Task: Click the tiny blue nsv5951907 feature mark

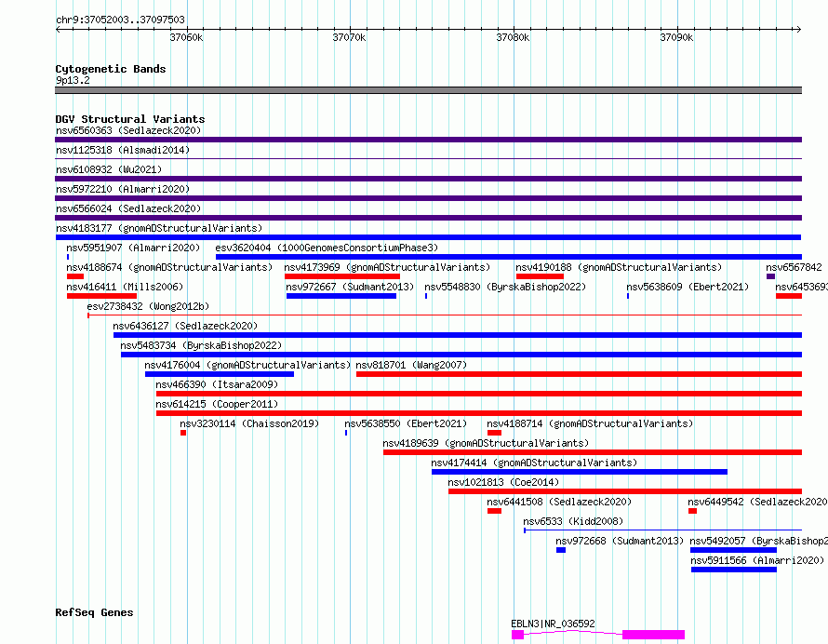Action: [x=68, y=257]
